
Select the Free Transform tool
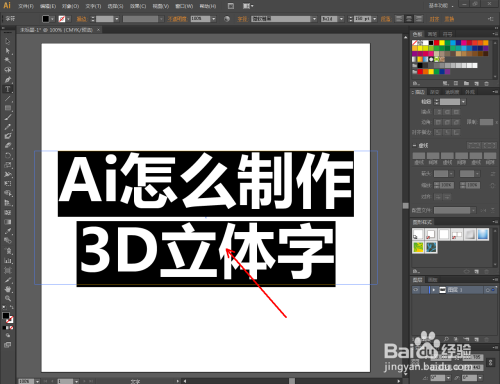tap(8, 184)
